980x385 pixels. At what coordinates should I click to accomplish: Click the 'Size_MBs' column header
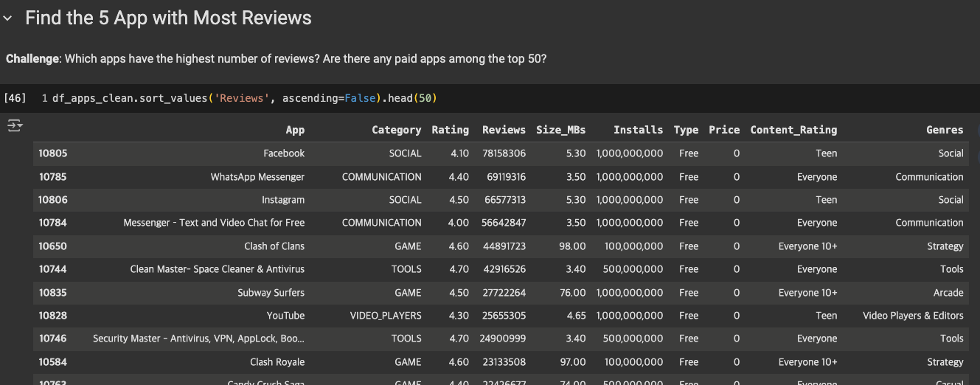561,130
